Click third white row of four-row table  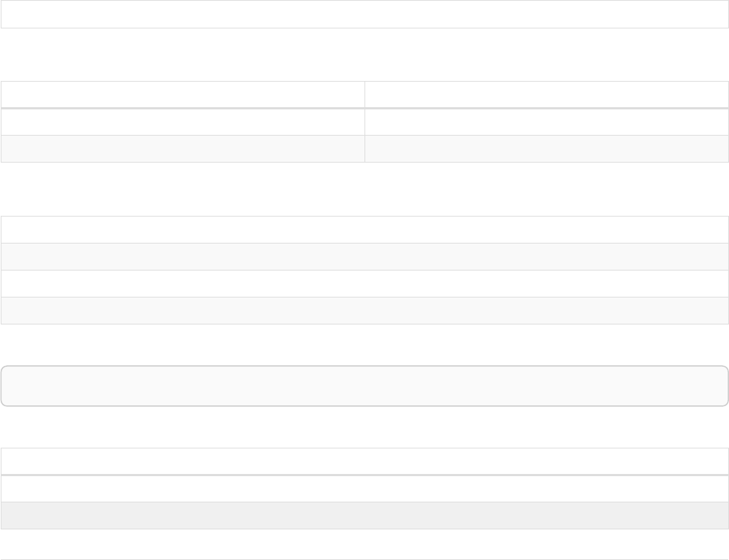[364, 284]
